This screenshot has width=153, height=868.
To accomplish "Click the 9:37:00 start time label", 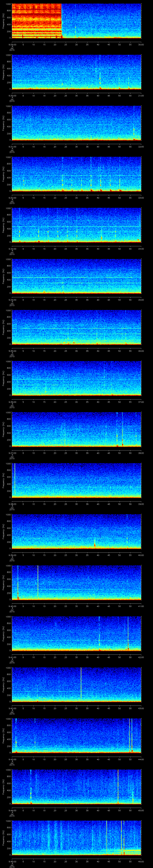I will [12, 453].
